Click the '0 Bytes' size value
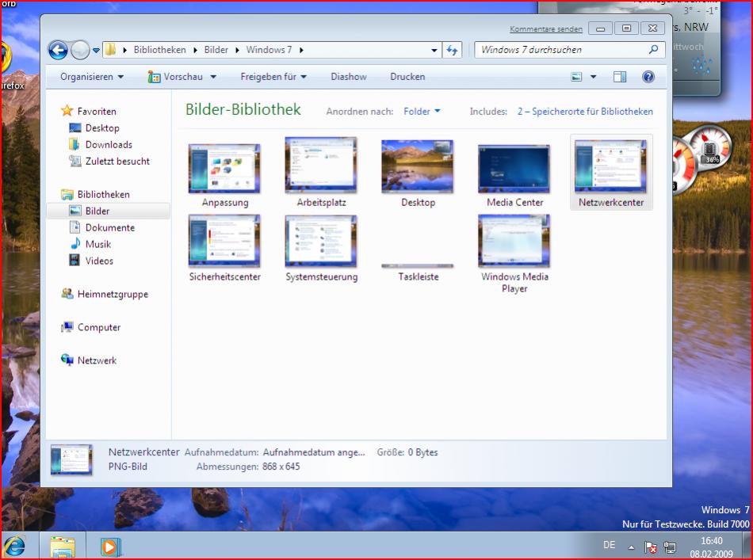This screenshot has height=560, width=753. 422,452
